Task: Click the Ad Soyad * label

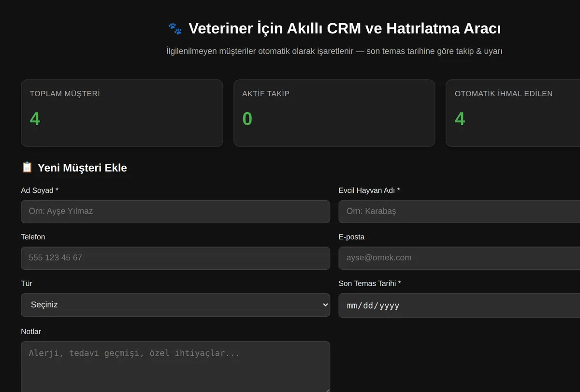Action: [x=40, y=190]
